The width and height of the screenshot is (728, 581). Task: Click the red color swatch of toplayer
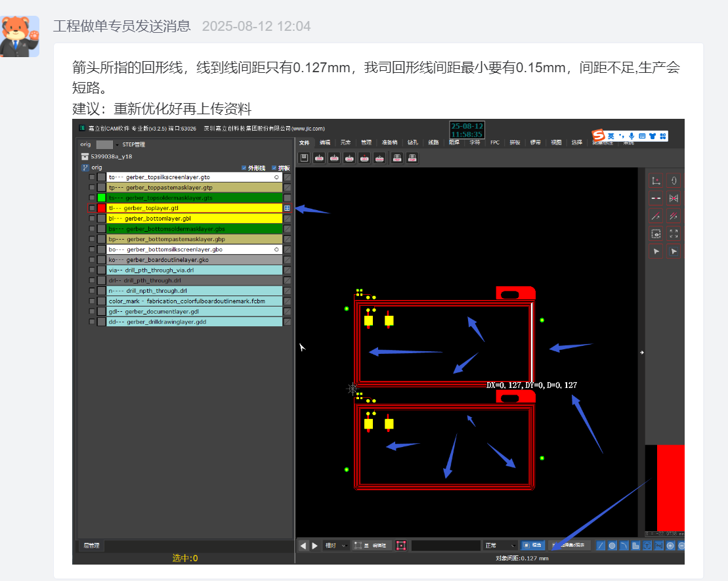click(101, 208)
